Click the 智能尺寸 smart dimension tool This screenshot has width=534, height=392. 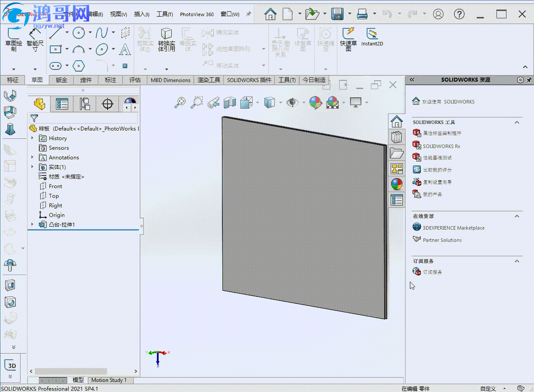pyautogui.click(x=35, y=40)
